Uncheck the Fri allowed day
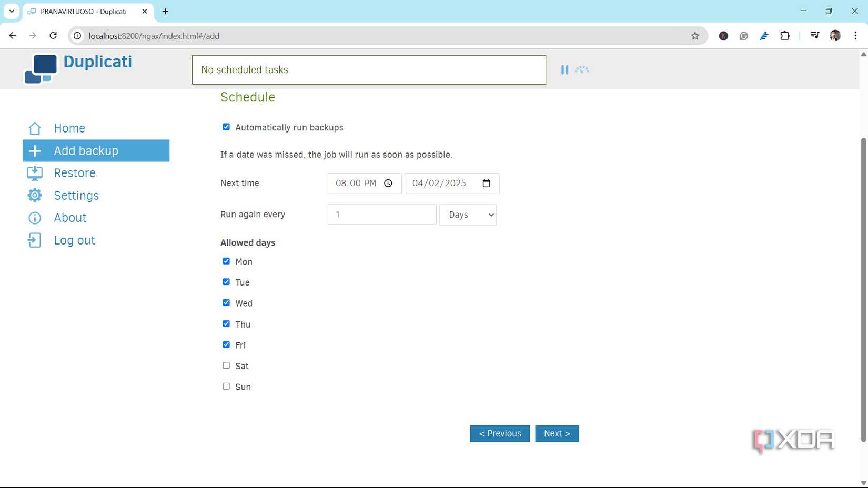This screenshot has height=488, width=868. (x=226, y=344)
